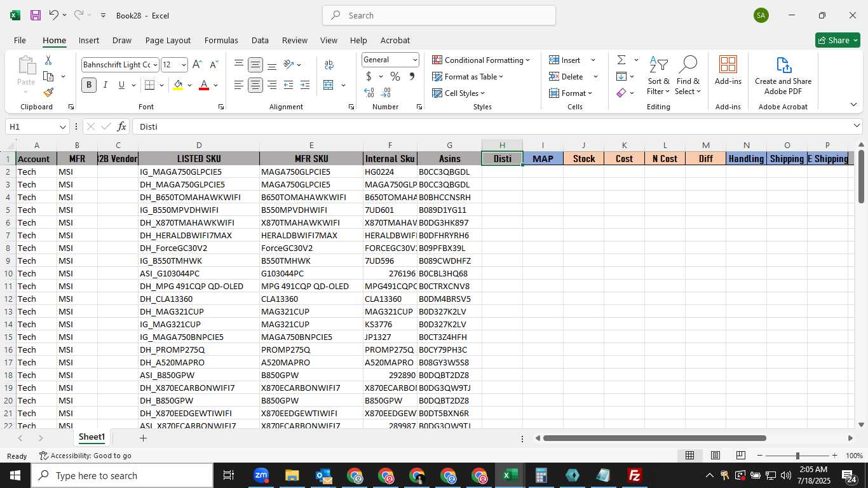The width and height of the screenshot is (868, 488).
Task: Toggle Italic formatting
Action: point(105,85)
